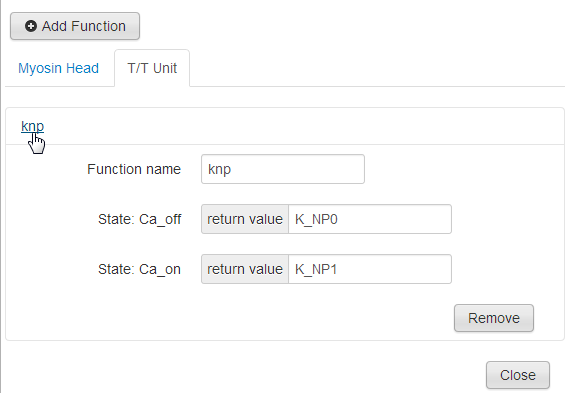Image resolution: width=567 pixels, height=393 pixels.
Task: Collapse the knp function panel via its link
Action: pos(33,126)
